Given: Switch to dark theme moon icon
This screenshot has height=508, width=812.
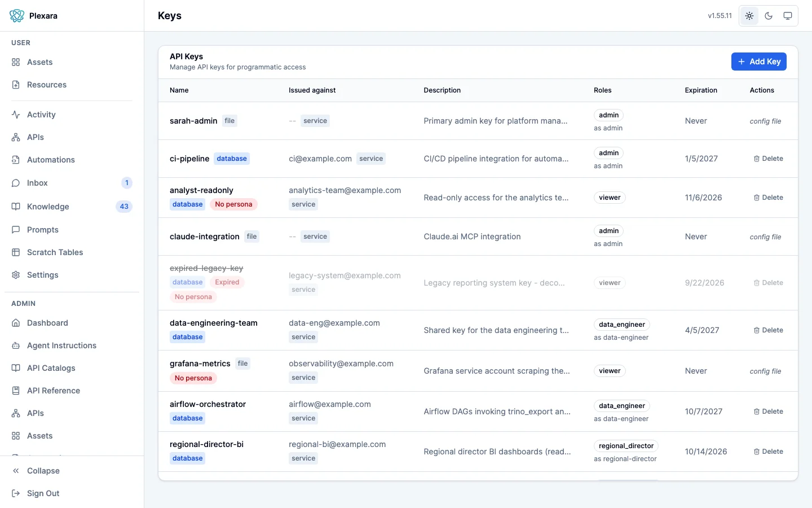Looking at the screenshot, I should tap(769, 16).
